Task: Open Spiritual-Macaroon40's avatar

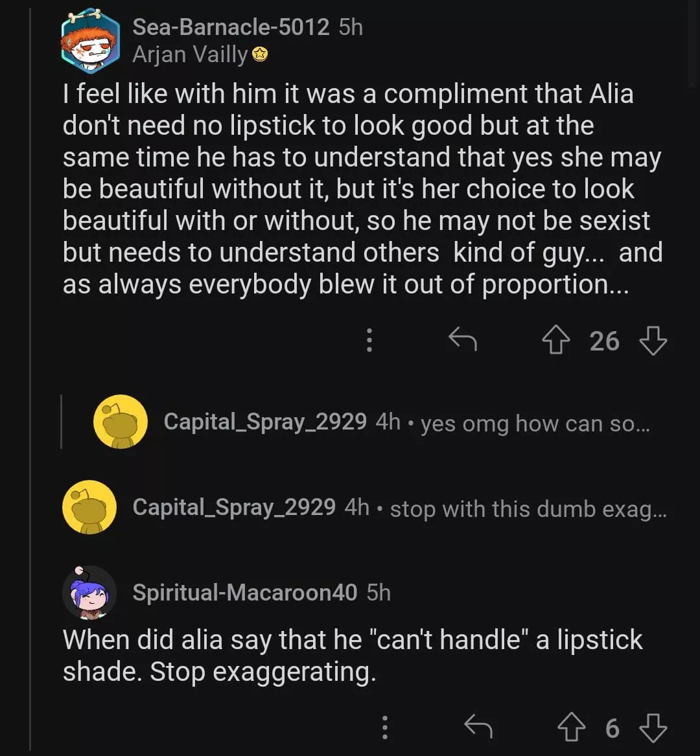Action: pos(89,593)
